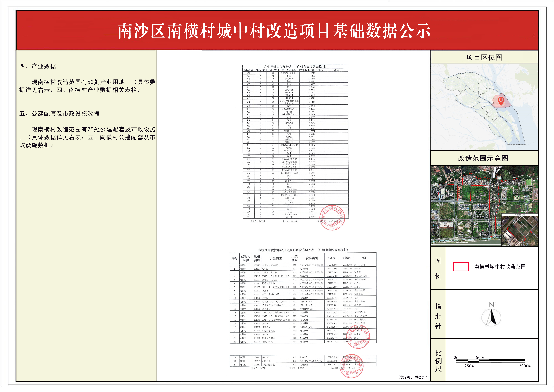This screenshot has width=554, height=392.
Task: Click the parcel number cell 001
Action: 248,73
